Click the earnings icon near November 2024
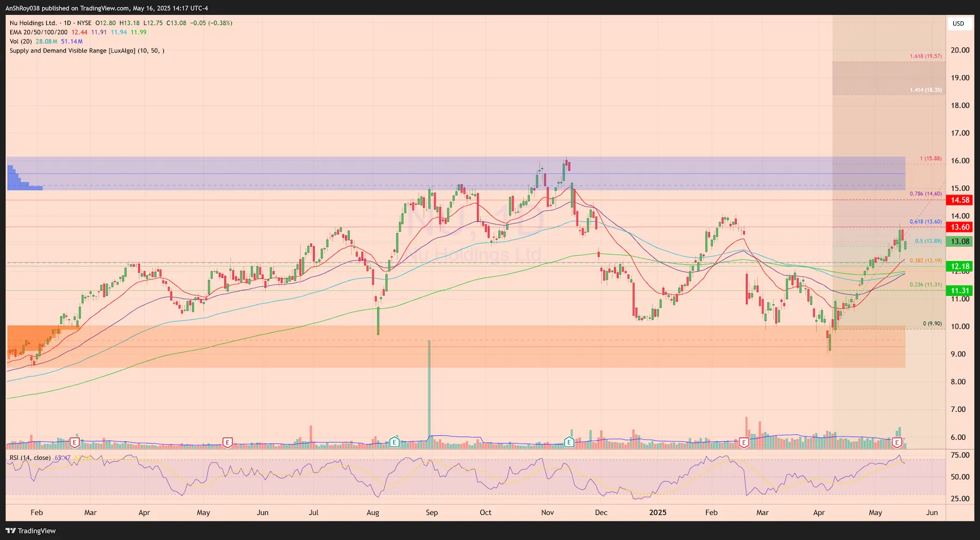The width and height of the screenshot is (980, 540). [569, 442]
